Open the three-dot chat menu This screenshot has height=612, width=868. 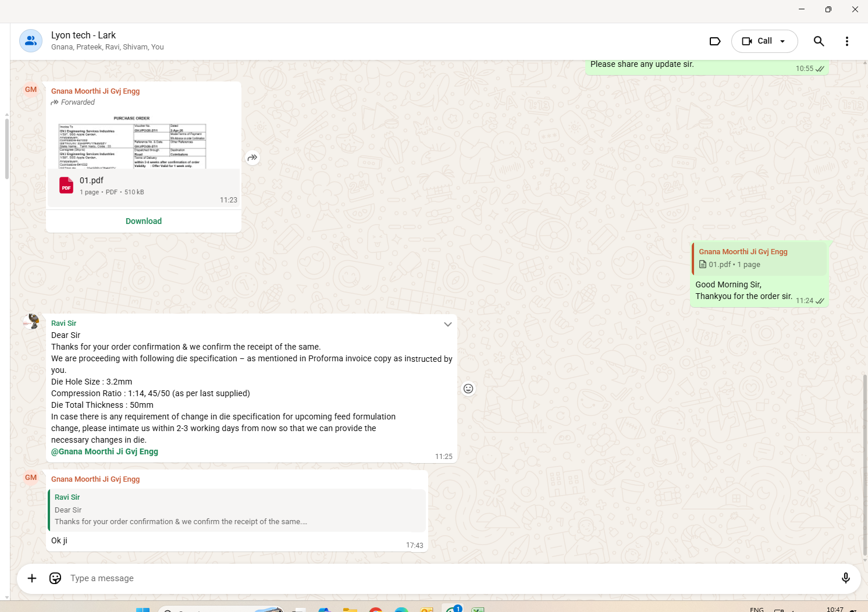[846, 41]
